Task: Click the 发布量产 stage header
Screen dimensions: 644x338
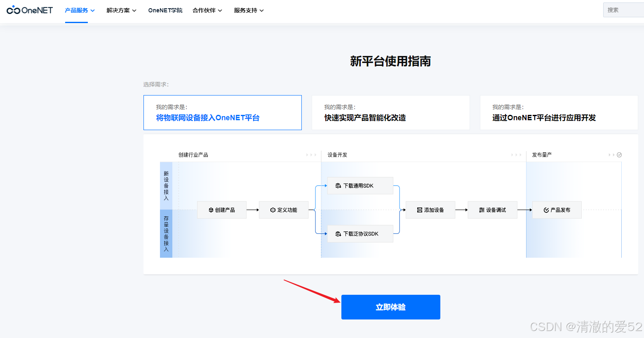Action: 542,155
